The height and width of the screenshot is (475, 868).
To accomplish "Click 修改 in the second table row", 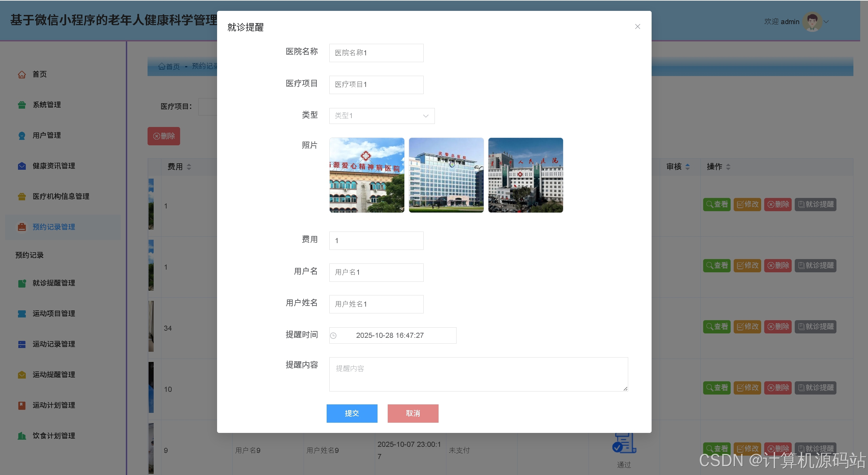I will (x=747, y=266).
